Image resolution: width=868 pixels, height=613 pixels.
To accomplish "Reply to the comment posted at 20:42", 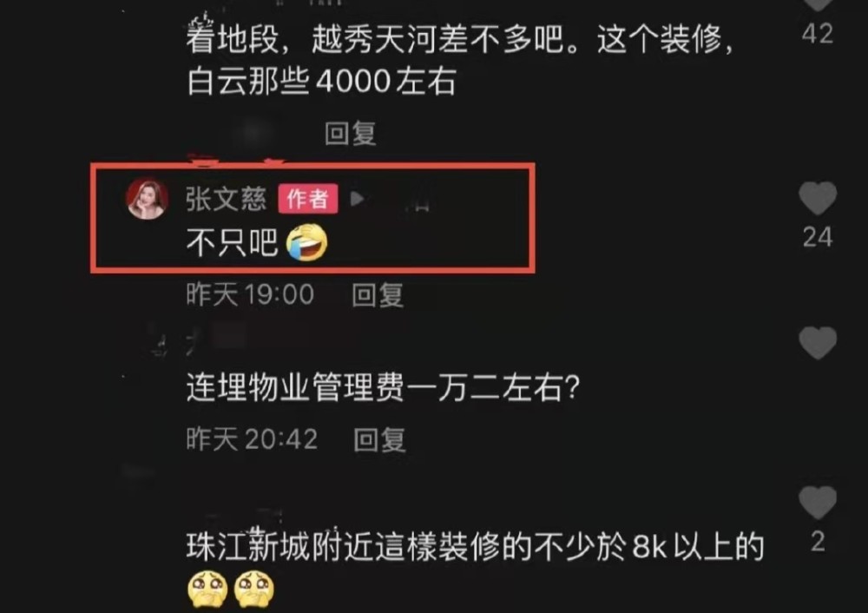I will click(x=379, y=440).
